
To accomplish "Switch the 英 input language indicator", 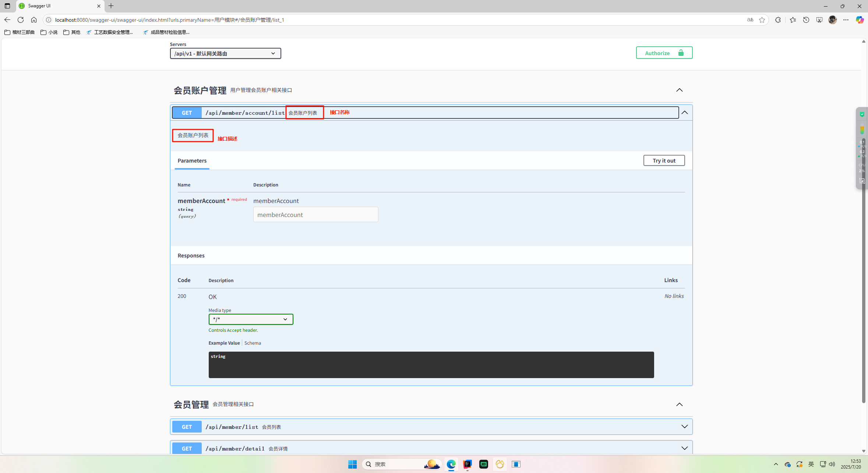I will click(811, 464).
